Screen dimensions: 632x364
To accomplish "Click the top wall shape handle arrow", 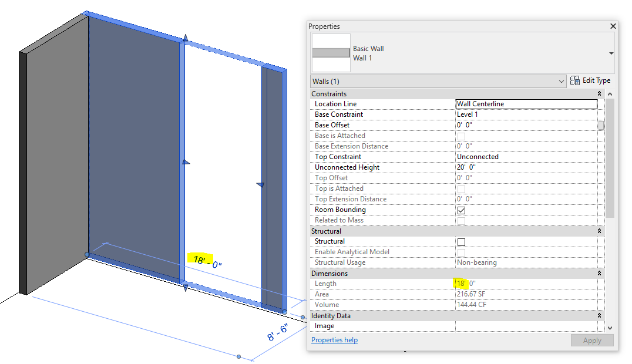I will tap(186, 38).
